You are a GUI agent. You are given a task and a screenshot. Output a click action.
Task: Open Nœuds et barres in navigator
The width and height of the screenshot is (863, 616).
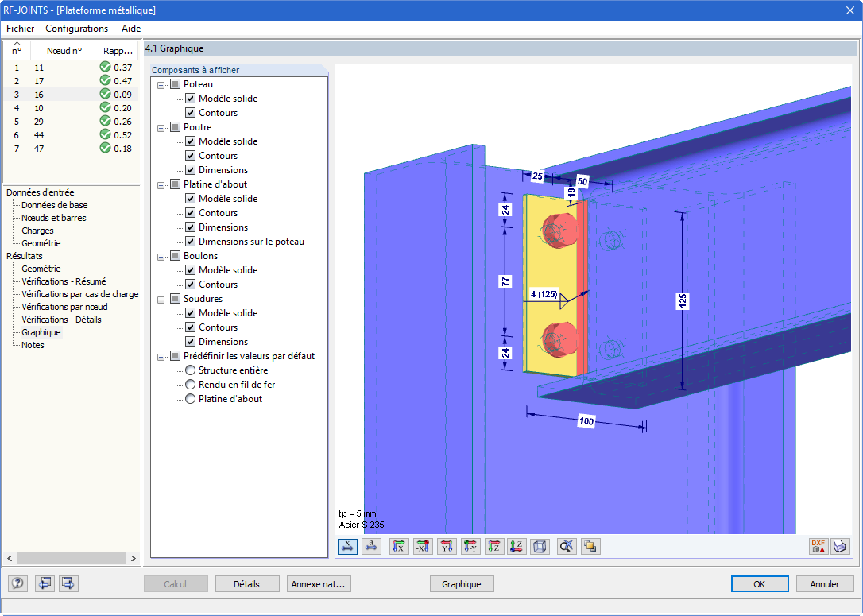pyautogui.click(x=54, y=218)
